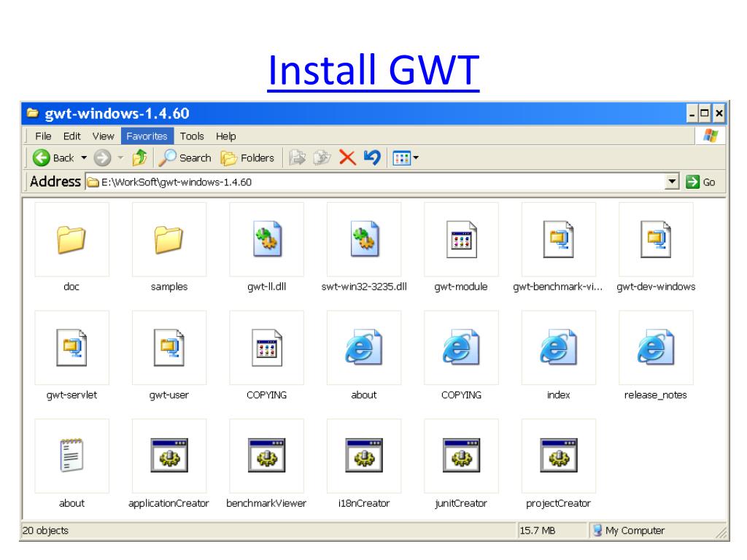The height and width of the screenshot is (560, 747).
Task: Click the Search toolbar button
Action: [x=187, y=158]
